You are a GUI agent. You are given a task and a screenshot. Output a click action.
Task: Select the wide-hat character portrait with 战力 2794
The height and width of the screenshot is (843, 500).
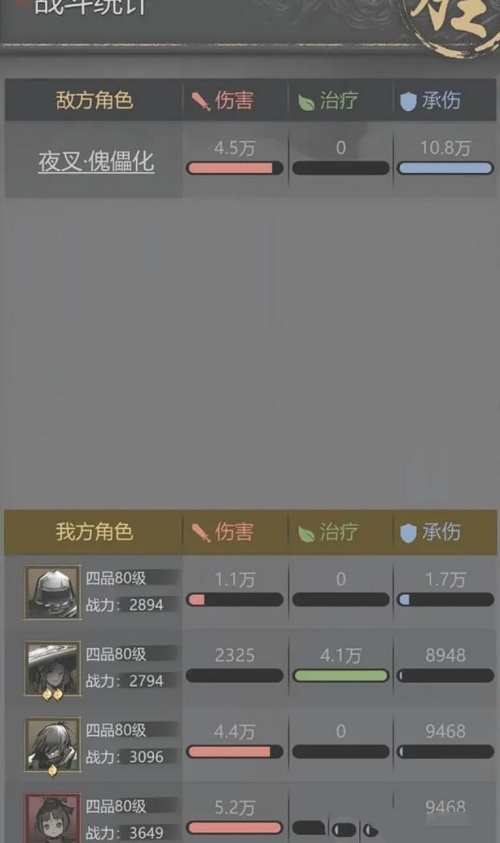[52, 669]
